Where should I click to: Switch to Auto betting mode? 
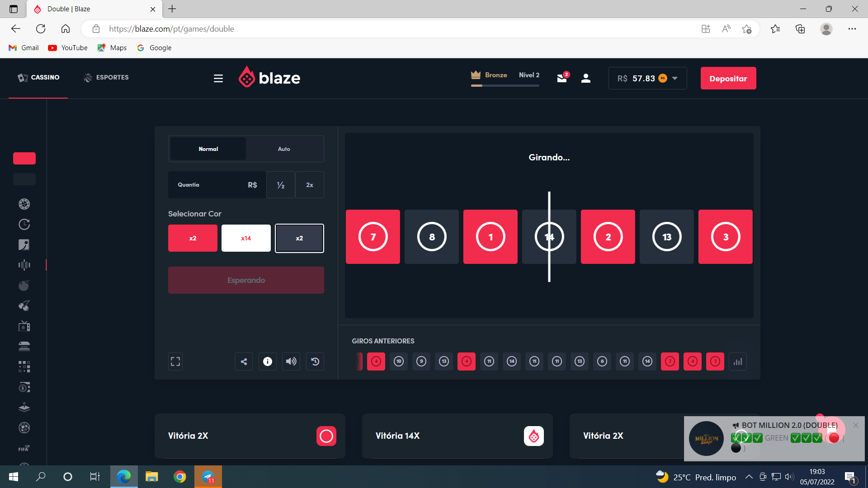point(284,149)
